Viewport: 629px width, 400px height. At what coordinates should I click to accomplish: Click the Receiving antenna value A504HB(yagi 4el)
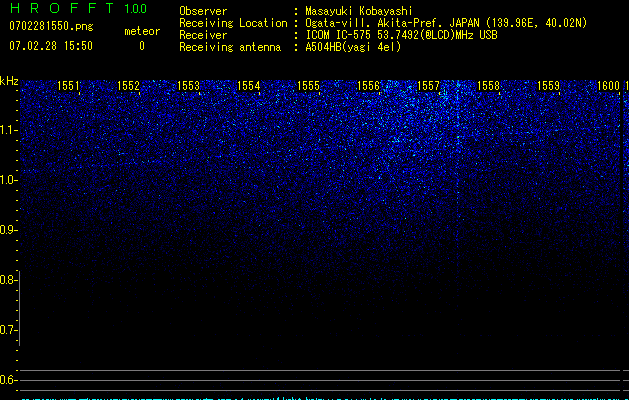[x=353, y=47]
